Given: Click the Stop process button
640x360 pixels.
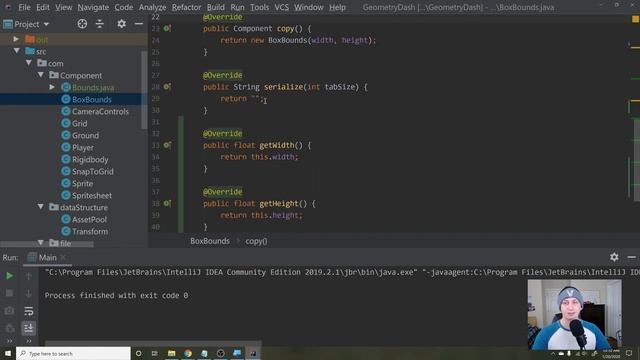Looking at the screenshot, I should point(9,293).
